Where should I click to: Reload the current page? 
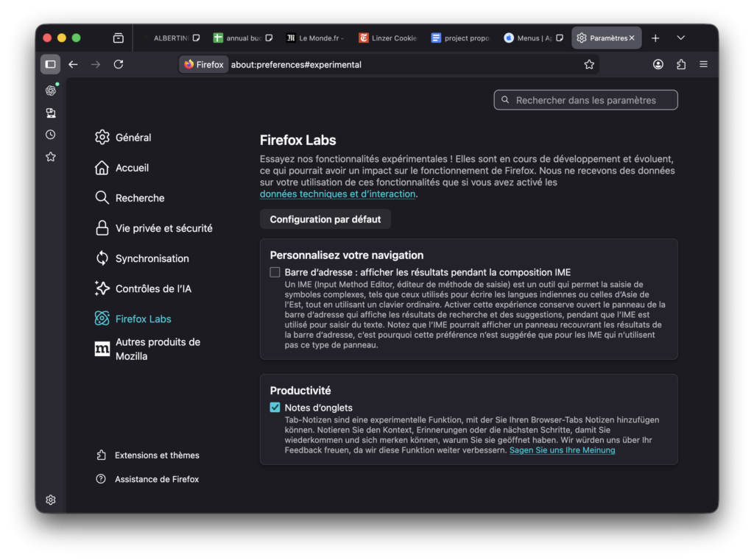(119, 64)
